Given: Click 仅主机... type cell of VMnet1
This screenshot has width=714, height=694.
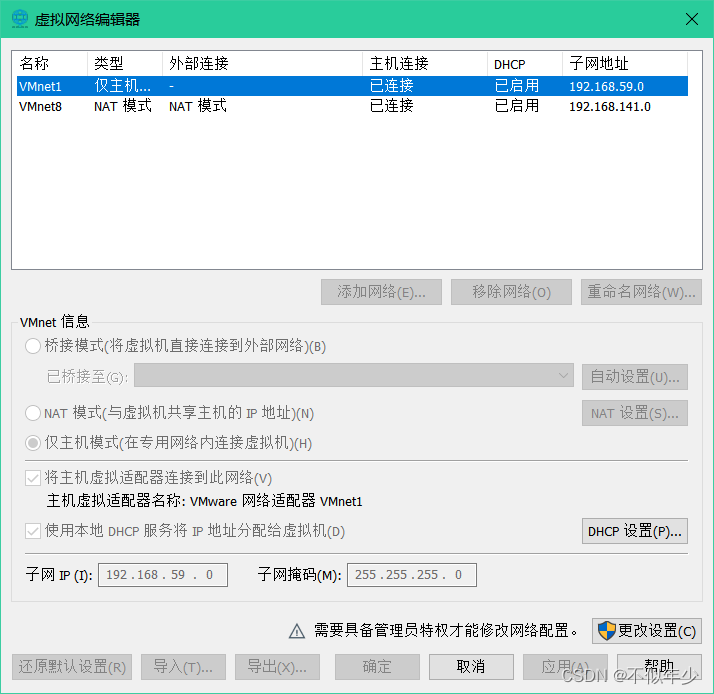Looking at the screenshot, I should coord(122,86).
